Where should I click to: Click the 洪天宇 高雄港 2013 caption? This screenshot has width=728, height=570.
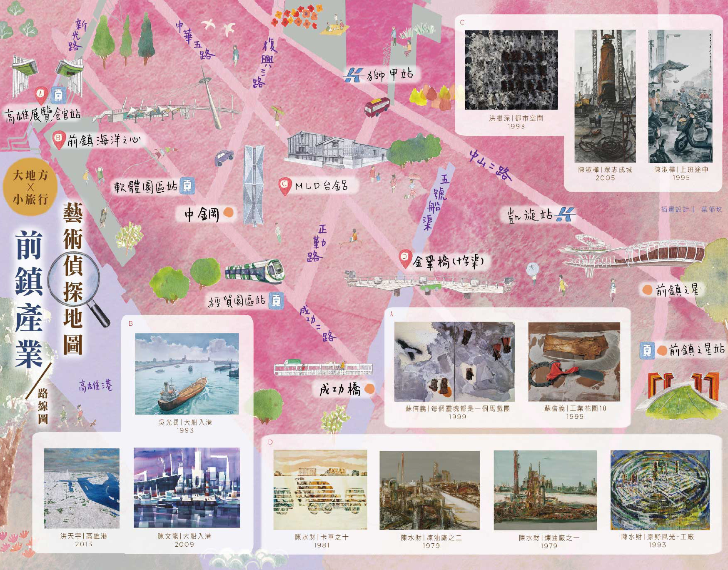pos(83,540)
